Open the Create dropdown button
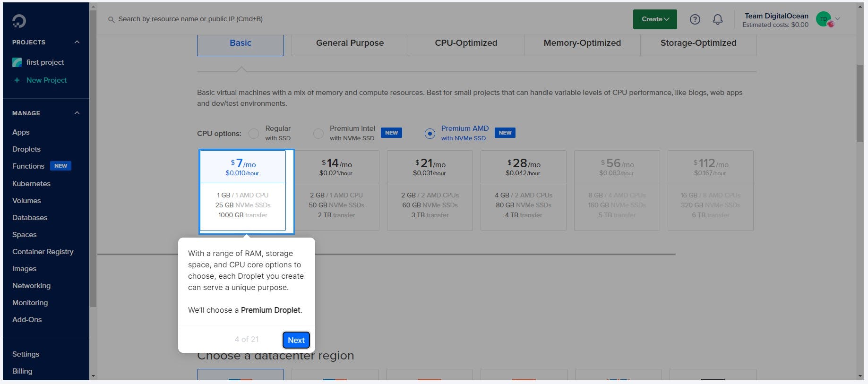The height and width of the screenshot is (384, 868). [655, 19]
